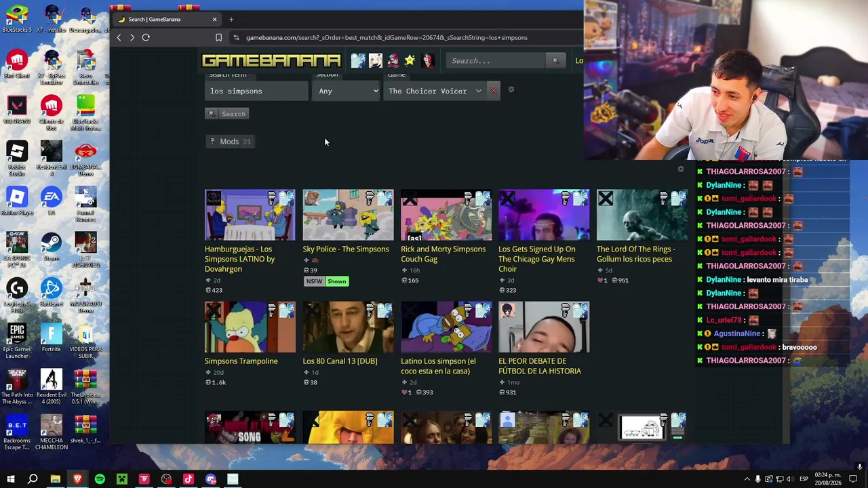The image size is (868, 488).
Task: Open Spotify from the taskbar
Action: (x=100, y=479)
